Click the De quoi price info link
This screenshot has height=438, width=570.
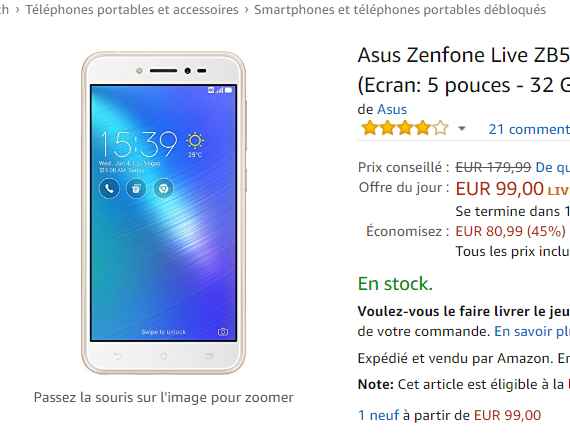553,167
